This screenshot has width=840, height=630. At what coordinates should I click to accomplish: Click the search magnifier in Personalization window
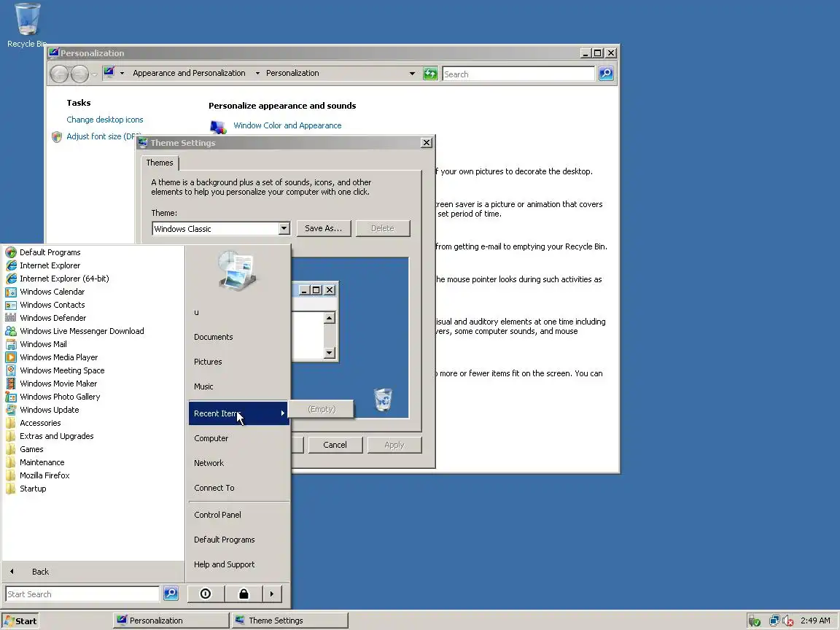(606, 74)
